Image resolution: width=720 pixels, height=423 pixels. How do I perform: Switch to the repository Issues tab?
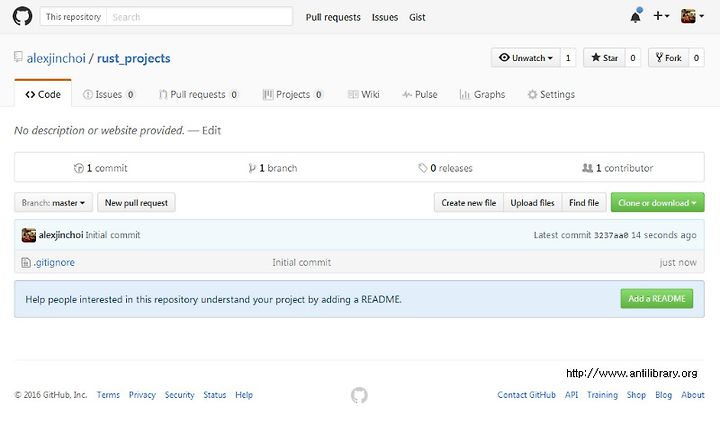point(109,94)
